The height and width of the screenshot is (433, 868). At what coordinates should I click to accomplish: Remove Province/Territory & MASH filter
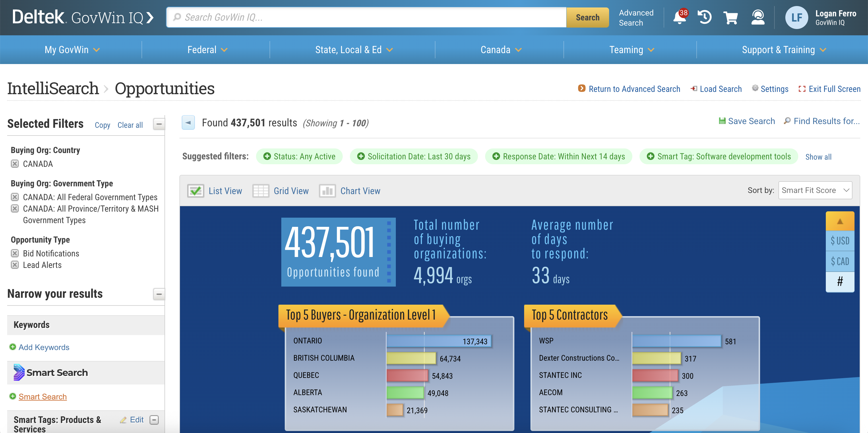pos(15,208)
